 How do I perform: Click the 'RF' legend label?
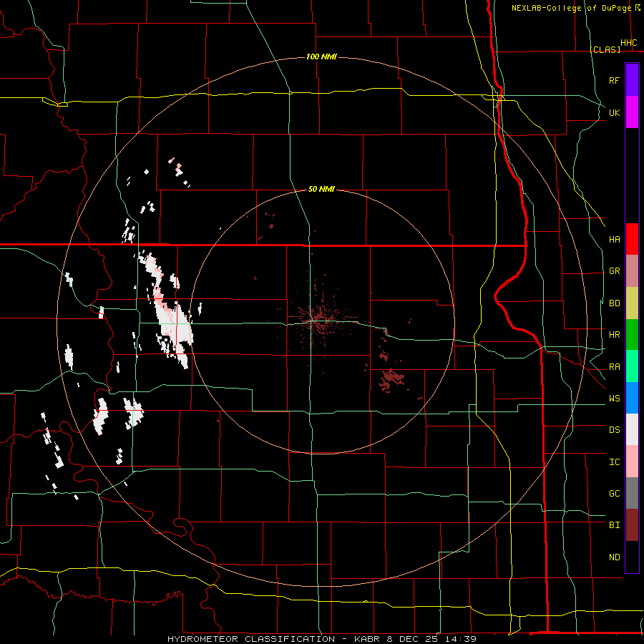point(614,80)
